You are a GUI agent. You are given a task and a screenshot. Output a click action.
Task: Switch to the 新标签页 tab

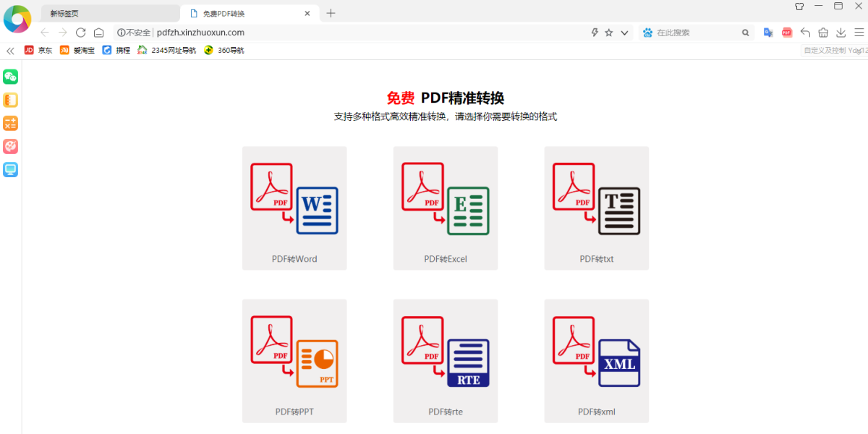pyautogui.click(x=109, y=13)
